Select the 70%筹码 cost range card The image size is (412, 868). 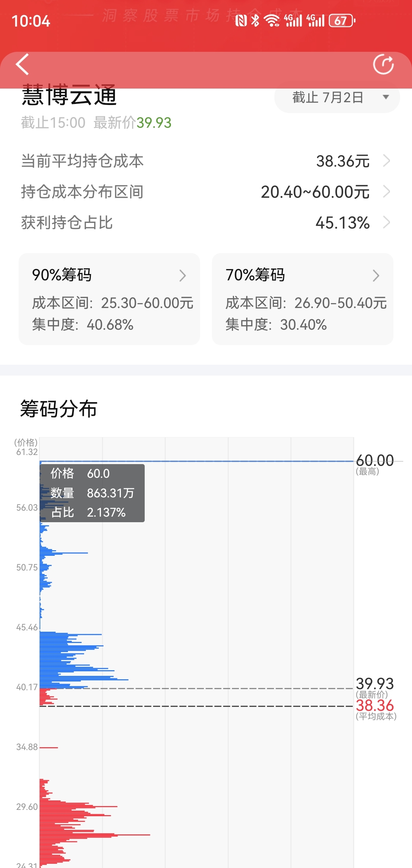pyautogui.click(x=303, y=299)
